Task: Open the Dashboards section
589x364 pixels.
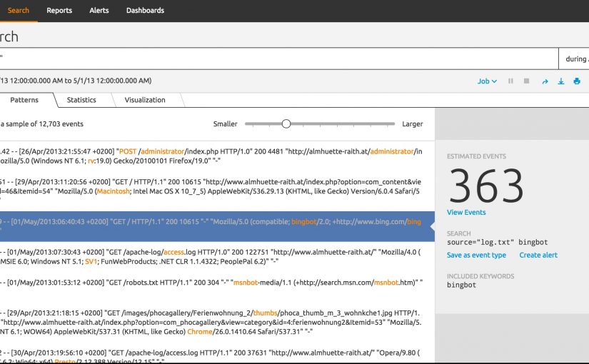Action: (145, 11)
